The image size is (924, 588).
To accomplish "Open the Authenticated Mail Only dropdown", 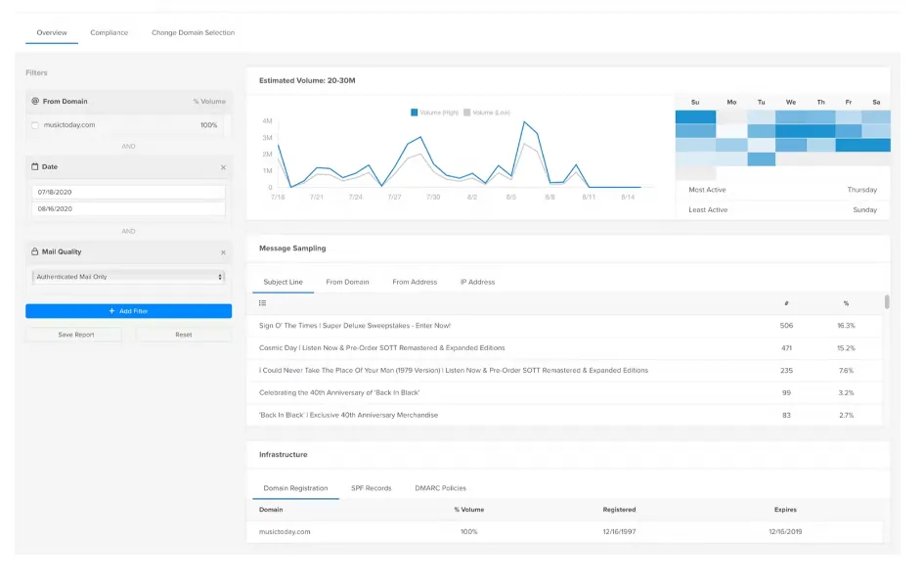I will click(x=128, y=277).
